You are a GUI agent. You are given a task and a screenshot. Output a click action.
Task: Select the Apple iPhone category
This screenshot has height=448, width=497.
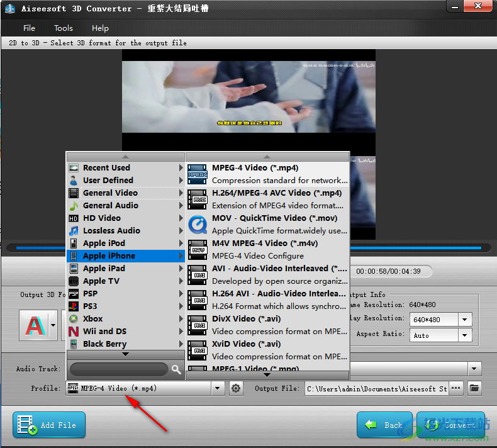(126, 256)
